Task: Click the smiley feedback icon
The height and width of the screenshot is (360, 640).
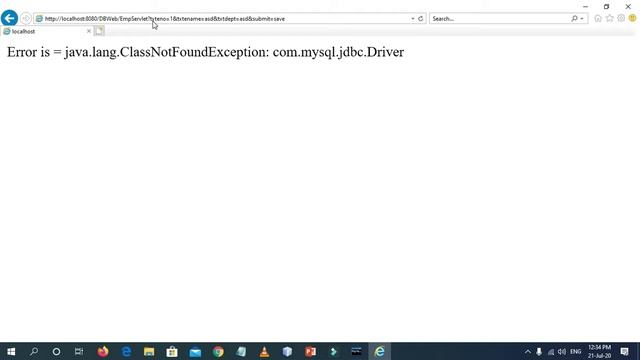Action: 633,18
